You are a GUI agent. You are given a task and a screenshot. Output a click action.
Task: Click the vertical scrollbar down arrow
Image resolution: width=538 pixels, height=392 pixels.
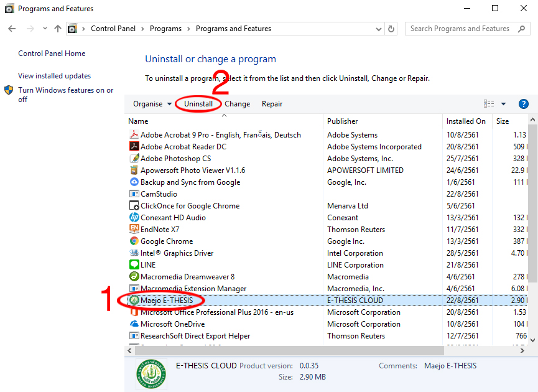(x=532, y=340)
